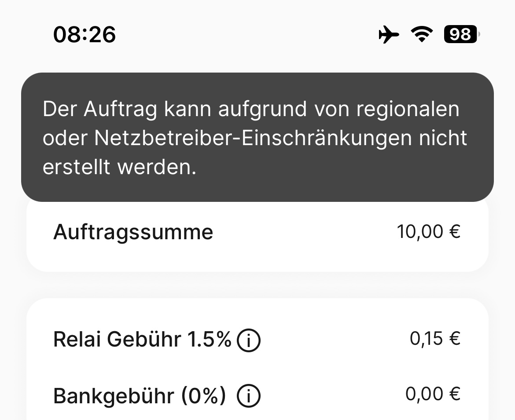Image resolution: width=515 pixels, height=420 pixels.
Task: Tap the 0,15 € fee amount
Action: pos(435,338)
